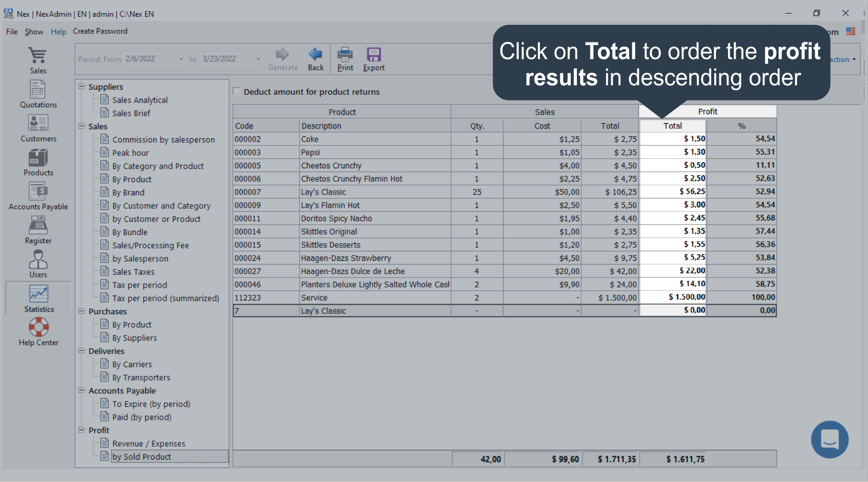Collapse the Suppliers tree section
The height and width of the screenshot is (482, 868).
(82, 86)
